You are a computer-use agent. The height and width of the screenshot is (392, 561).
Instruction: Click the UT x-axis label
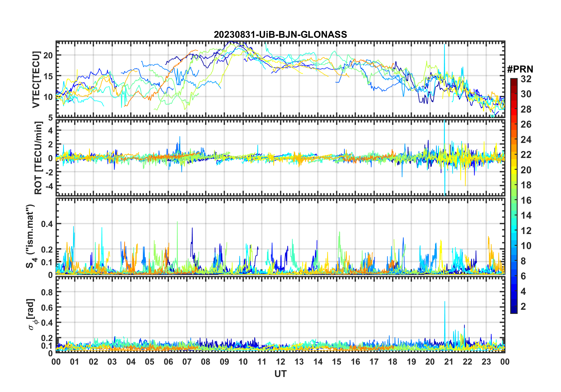tap(280, 374)
